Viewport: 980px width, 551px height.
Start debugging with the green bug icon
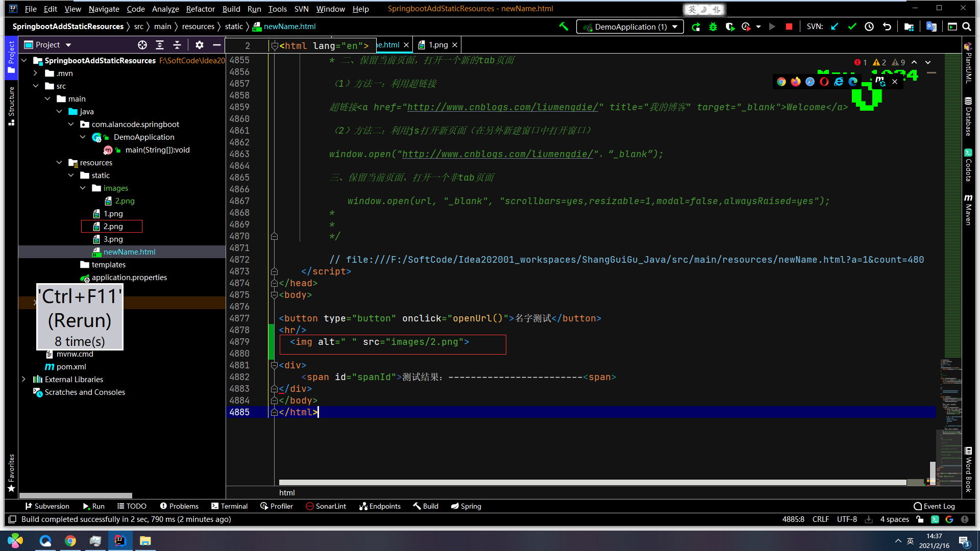click(713, 27)
